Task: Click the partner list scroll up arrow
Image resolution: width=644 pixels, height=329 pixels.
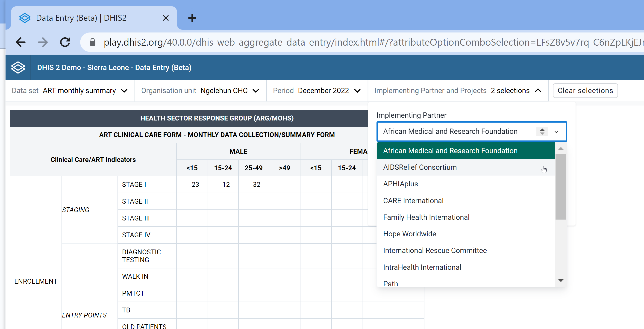Action: (x=561, y=149)
